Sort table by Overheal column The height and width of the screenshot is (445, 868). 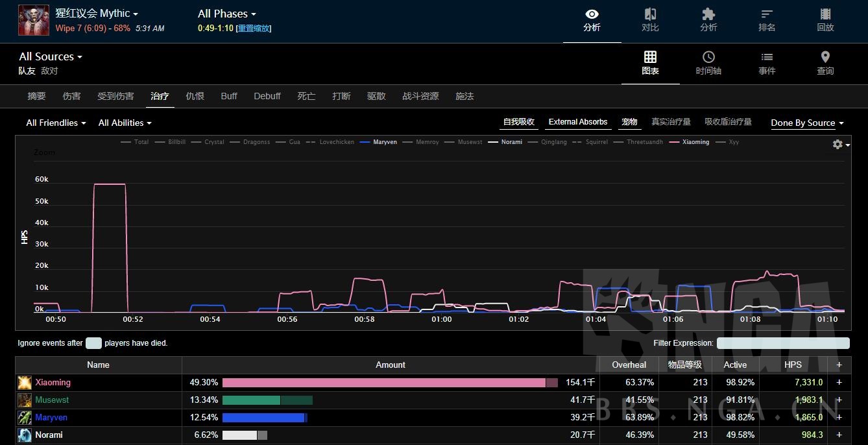click(x=629, y=365)
